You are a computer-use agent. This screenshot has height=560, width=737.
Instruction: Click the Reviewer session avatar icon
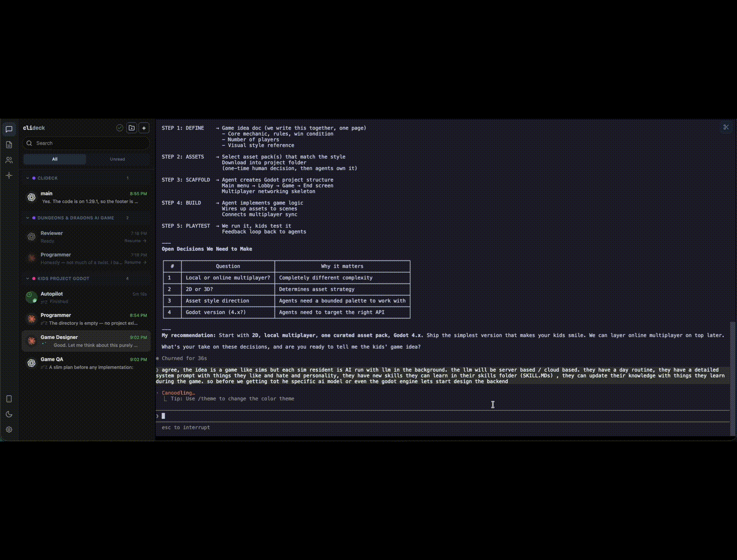click(31, 237)
